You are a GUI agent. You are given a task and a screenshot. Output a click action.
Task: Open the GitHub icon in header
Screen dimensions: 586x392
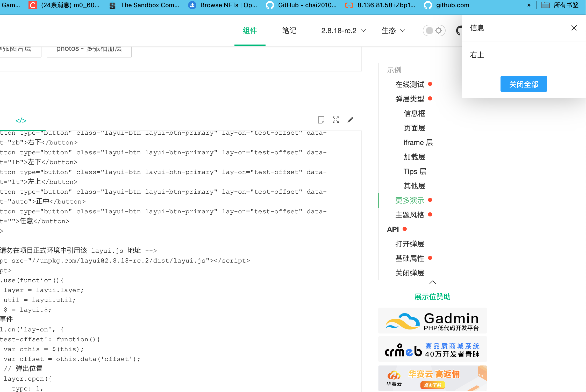coord(459,31)
